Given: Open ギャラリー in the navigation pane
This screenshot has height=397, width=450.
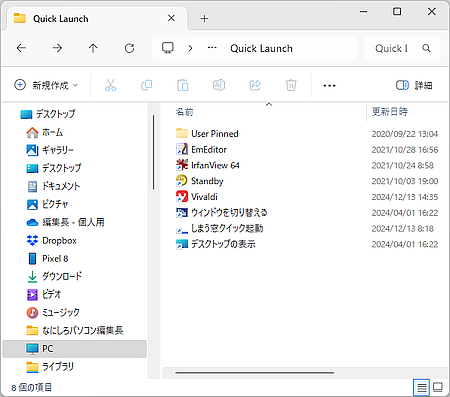Looking at the screenshot, I should click(x=50, y=150).
